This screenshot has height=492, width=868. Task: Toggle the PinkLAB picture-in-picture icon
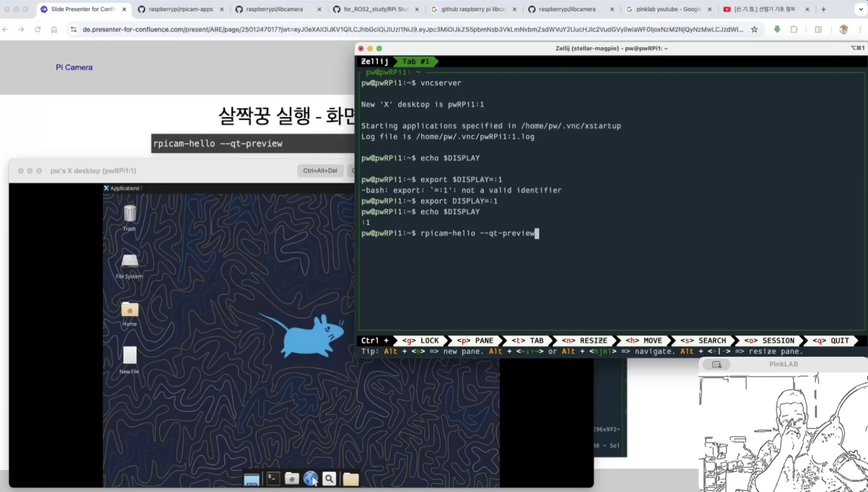pos(717,364)
